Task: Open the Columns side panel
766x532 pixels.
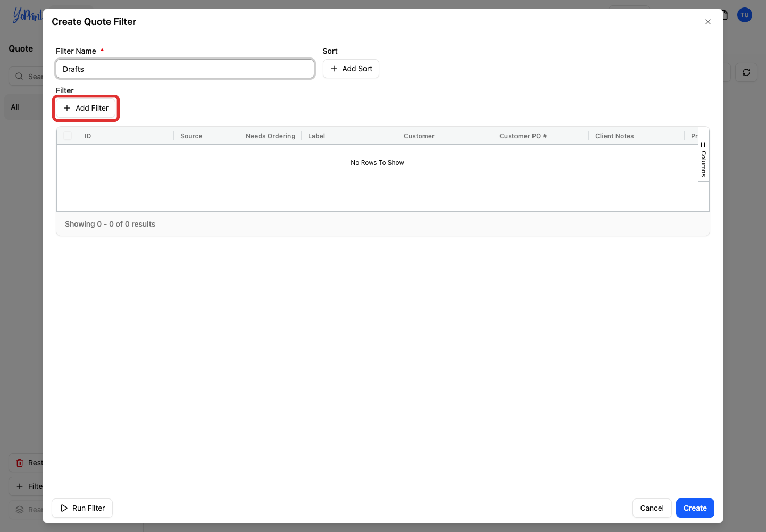Action: point(704,159)
